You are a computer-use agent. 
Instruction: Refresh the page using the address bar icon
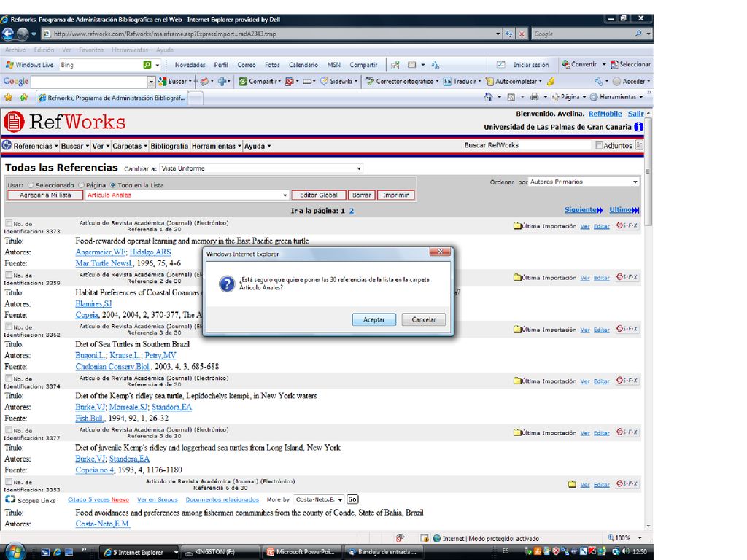click(x=509, y=34)
